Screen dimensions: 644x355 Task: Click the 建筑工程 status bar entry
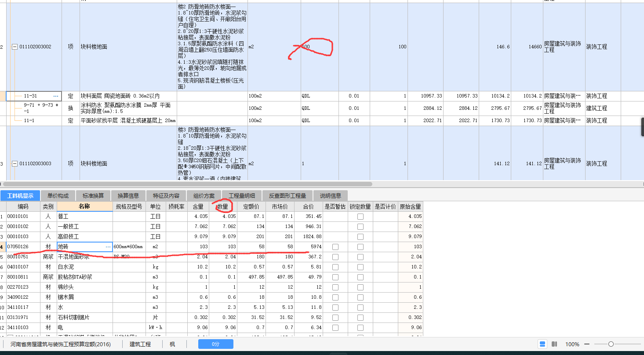pos(140,344)
